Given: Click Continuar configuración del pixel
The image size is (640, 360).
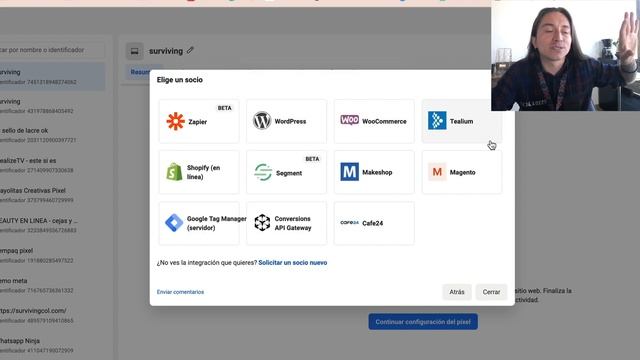Looking at the screenshot, I should [x=423, y=322].
